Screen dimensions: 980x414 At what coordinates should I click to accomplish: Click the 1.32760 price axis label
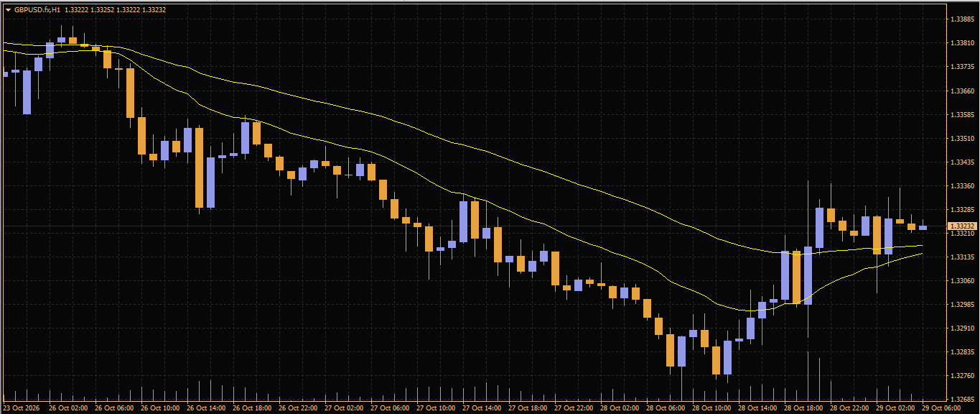pos(961,375)
